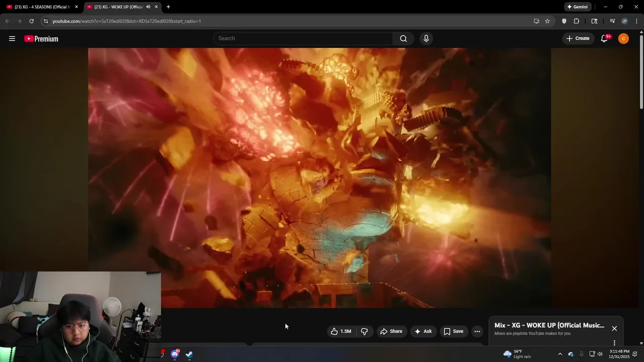Like the video showing 1.5M likes
Viewport: 644px width, 362px height.
click(x=341, y=331)
